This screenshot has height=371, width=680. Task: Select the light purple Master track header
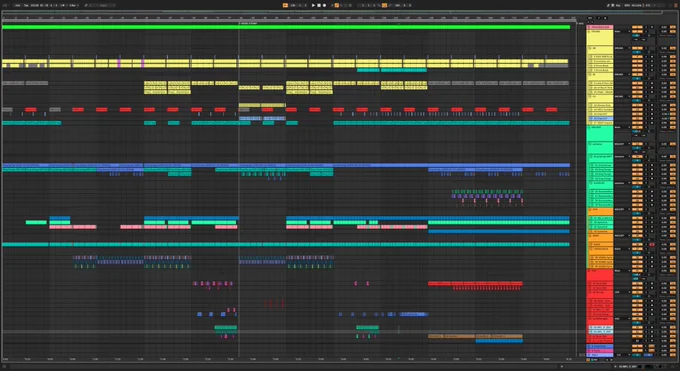click(600, 355)
